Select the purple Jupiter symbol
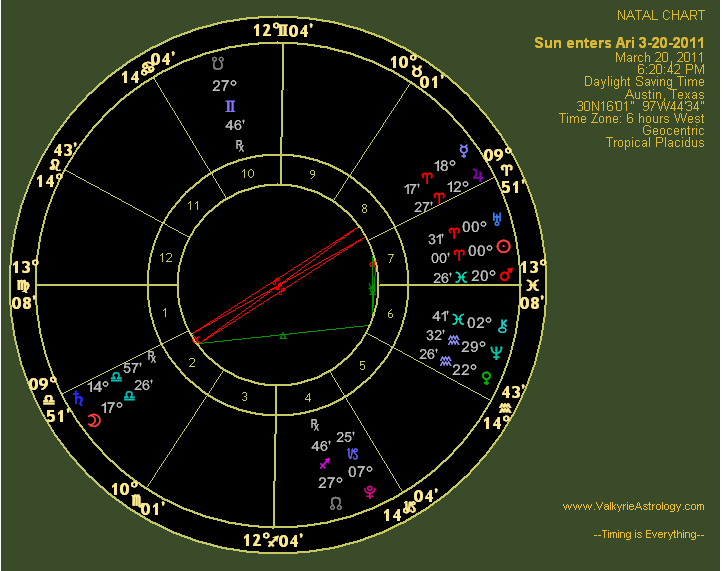This screenshot has height=571, width=724. tap(478, 174)
